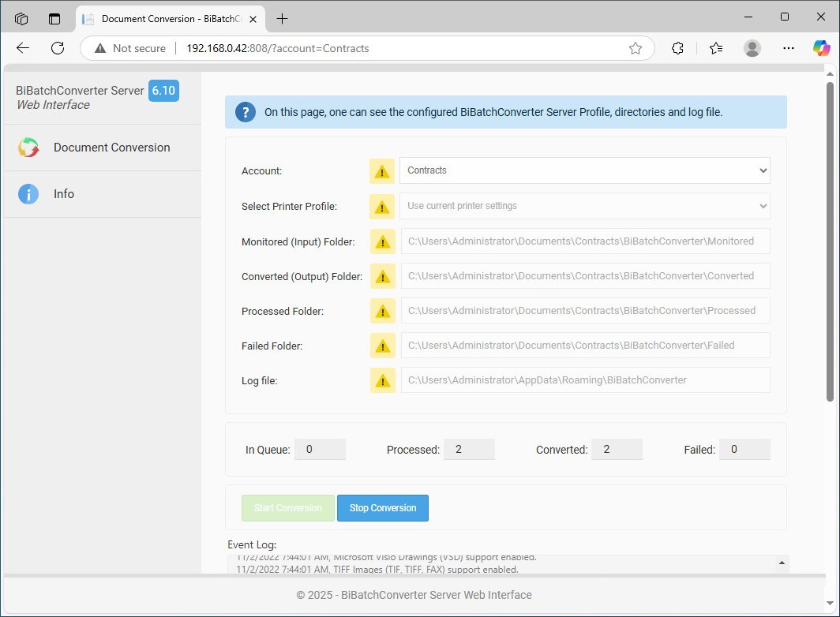Screen dimensions: 840x617
Task: Click the page vertical scrollbar
Action: (830, 237)
